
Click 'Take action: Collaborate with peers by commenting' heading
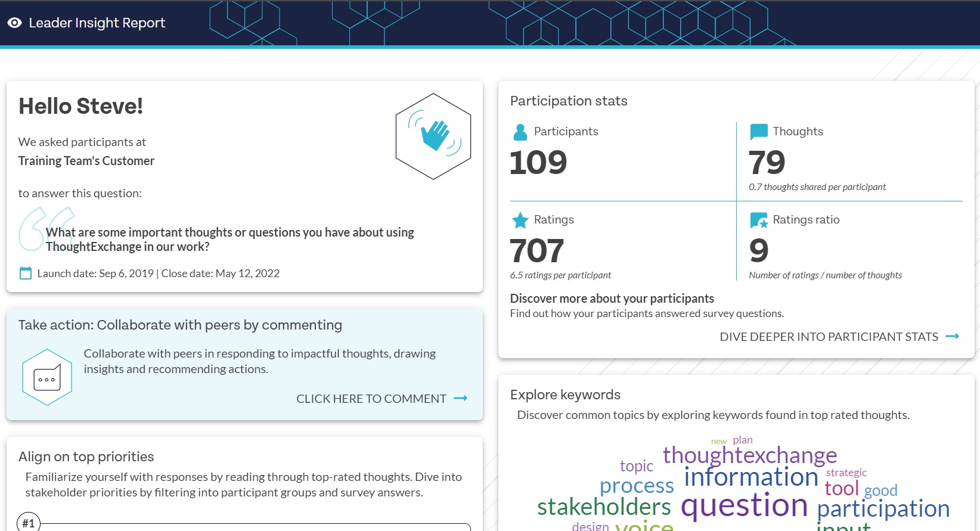(180, 325)
